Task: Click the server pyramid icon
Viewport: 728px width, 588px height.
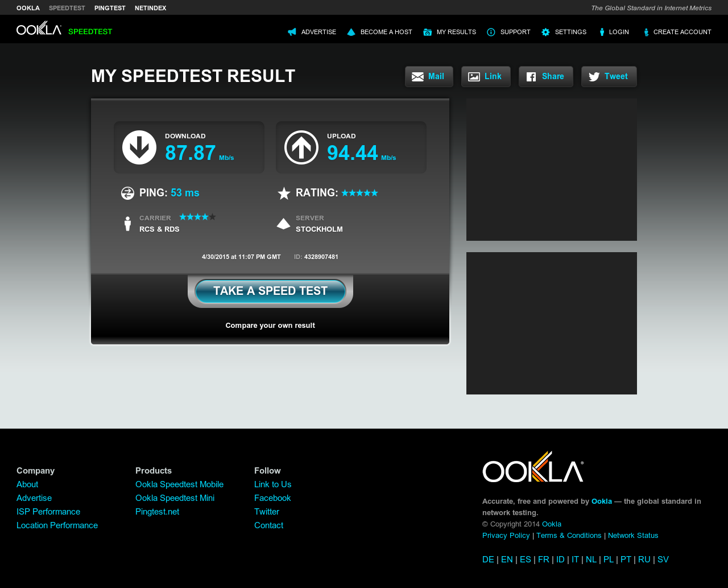Action: (284, 224)
